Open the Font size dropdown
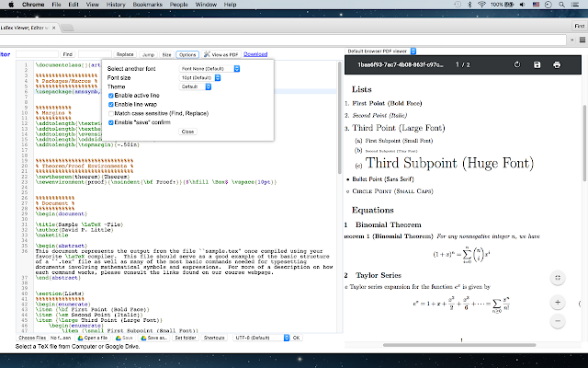This screenshot has width=588, height=368. [200, 77]
